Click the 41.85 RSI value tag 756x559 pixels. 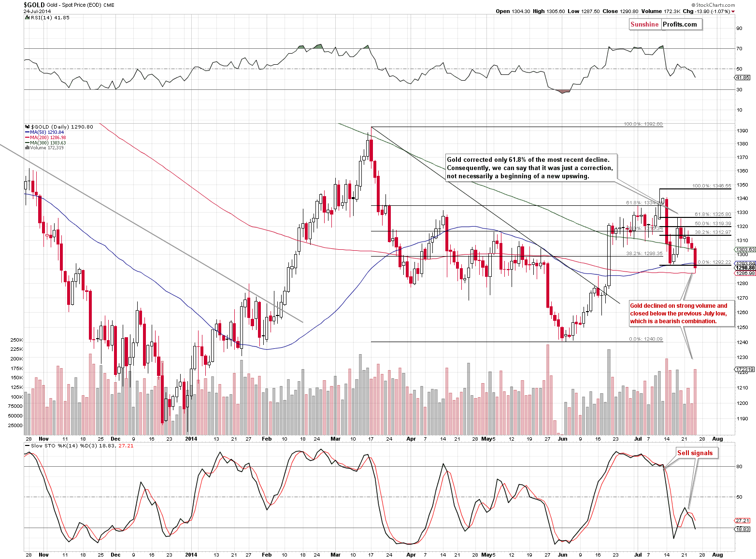coord(743,78)
